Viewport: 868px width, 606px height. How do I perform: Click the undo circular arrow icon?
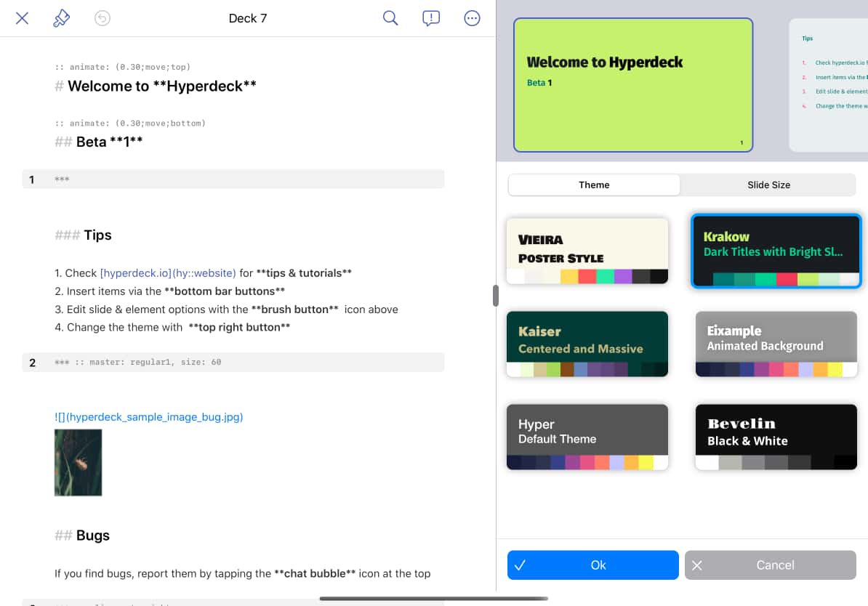tap(103, 18)
